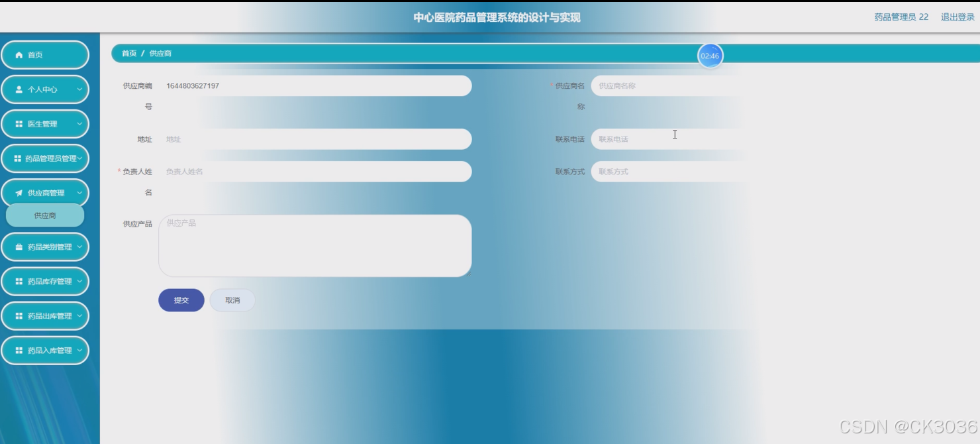Go to 首页 in the breadcrumb

click(x=129, y=54)
